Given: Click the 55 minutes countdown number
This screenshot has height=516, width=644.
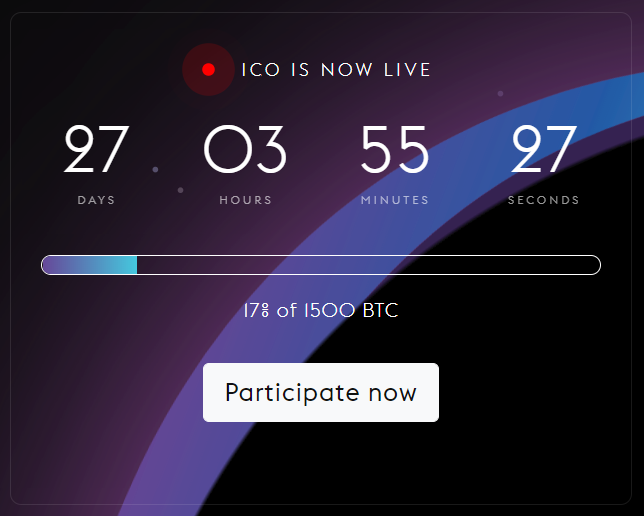Looking at the screenshot, I should click(395, 149).
